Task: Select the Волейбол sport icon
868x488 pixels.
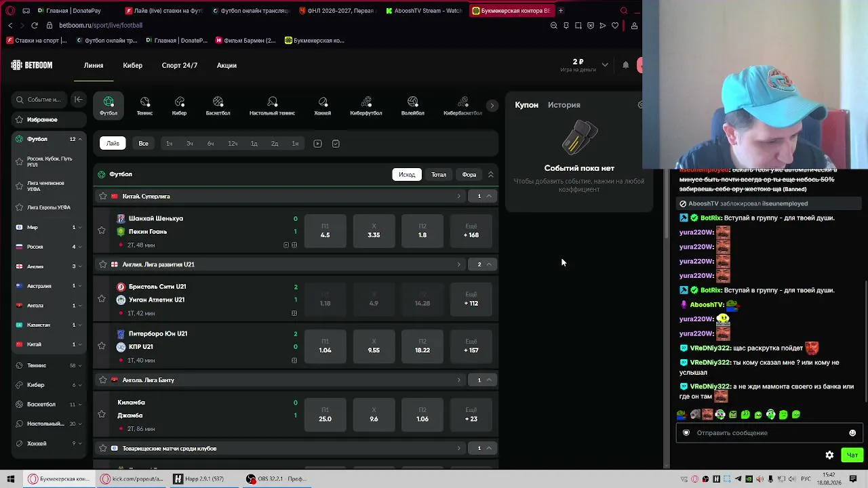Action: pyautogui.click(x=412, y=106)
